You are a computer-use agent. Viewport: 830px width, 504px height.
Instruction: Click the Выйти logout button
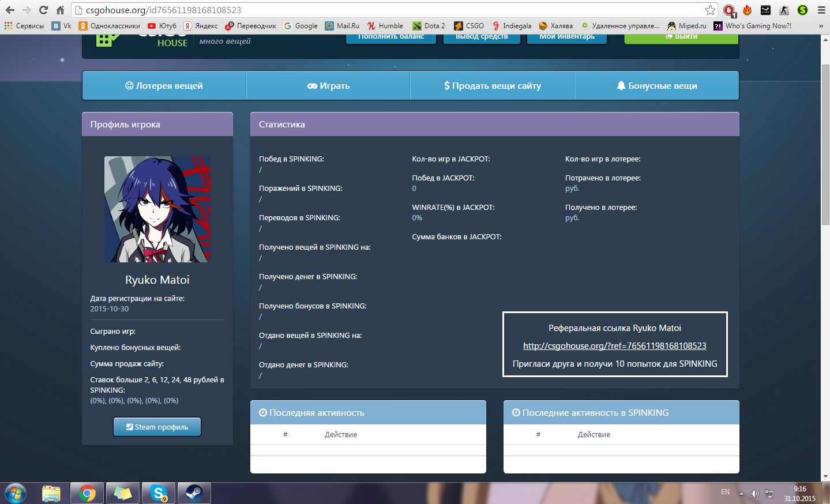[681, 37]
